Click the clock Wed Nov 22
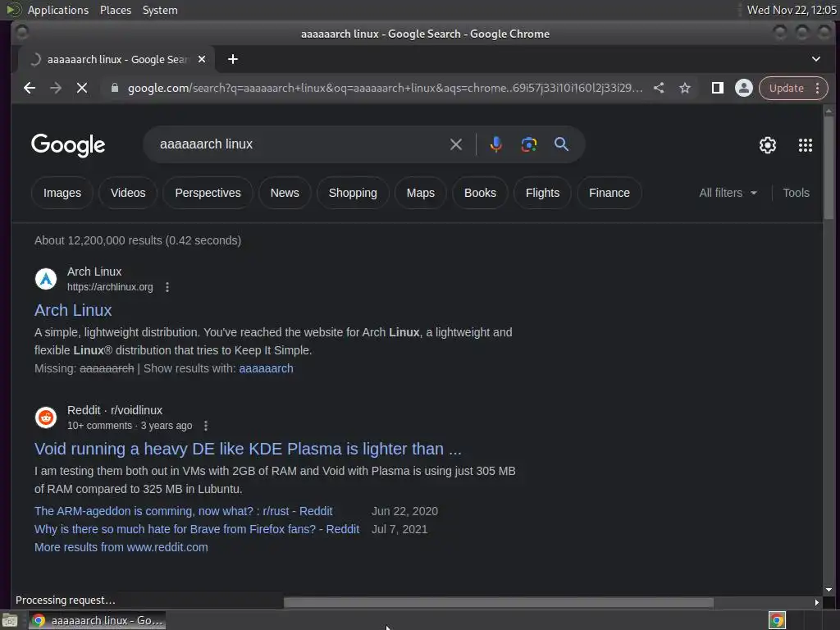Viewport: 840px width, 630px height. [x=792, y=10]
